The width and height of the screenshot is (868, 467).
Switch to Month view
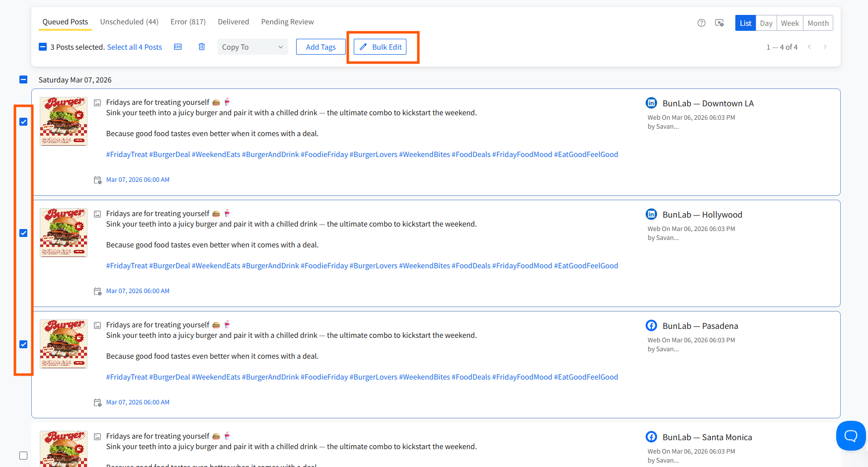818,23
